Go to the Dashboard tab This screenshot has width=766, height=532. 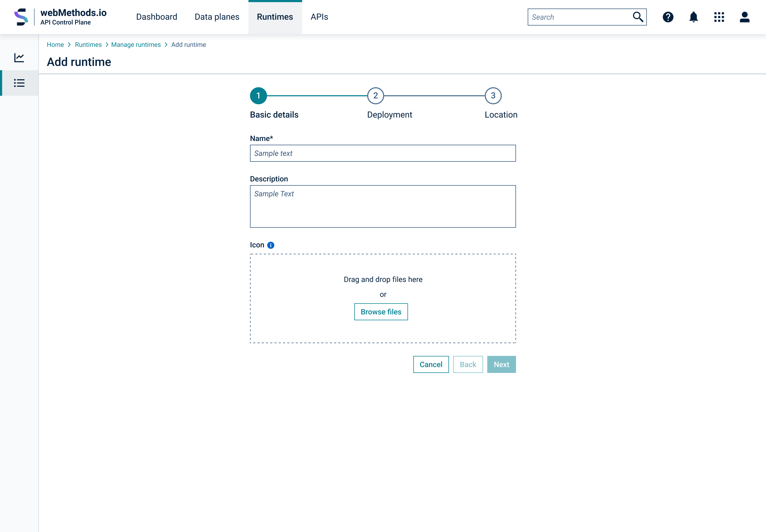(x=157, y=17)
